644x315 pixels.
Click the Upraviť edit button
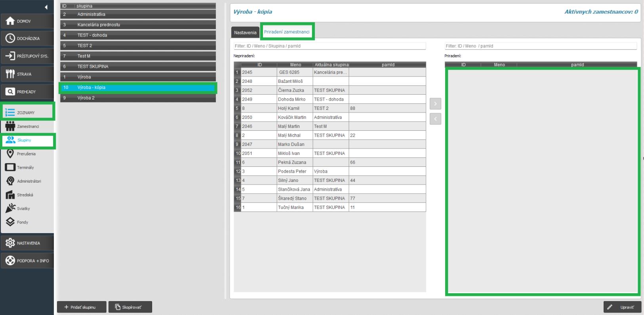622,307
